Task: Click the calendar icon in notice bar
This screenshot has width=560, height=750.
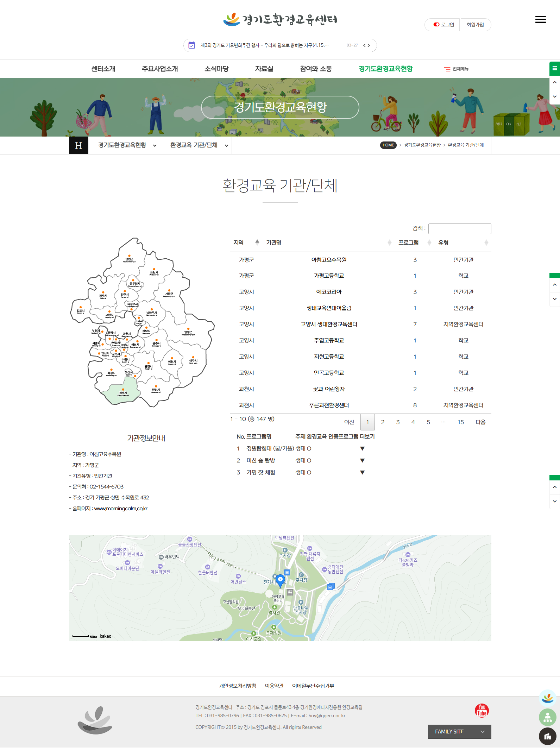Action: (192, 45)
